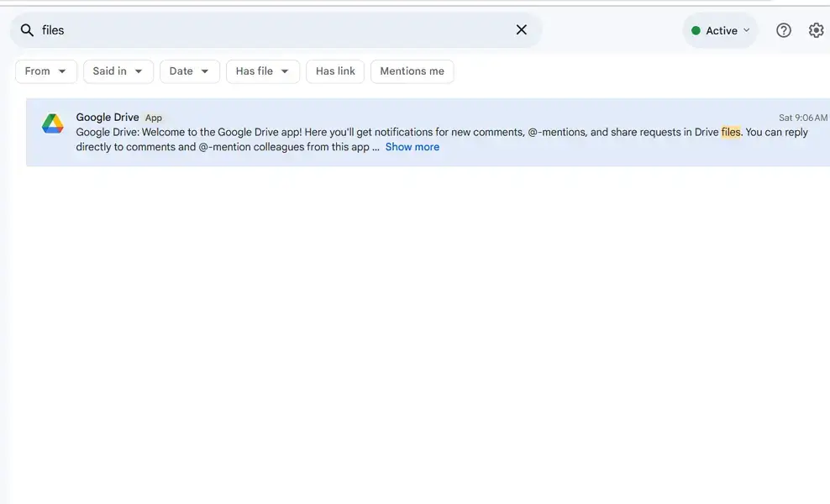
Task: Click Show more in the Drive message
Action: point(412,147)
